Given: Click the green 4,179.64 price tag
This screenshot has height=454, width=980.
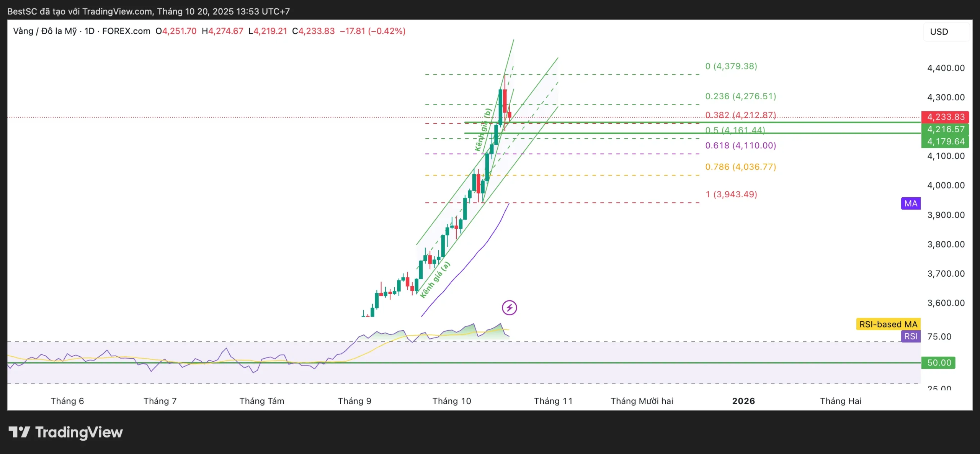Looking at the screenshot, I should pyautogui.click(x=945, y=141).
